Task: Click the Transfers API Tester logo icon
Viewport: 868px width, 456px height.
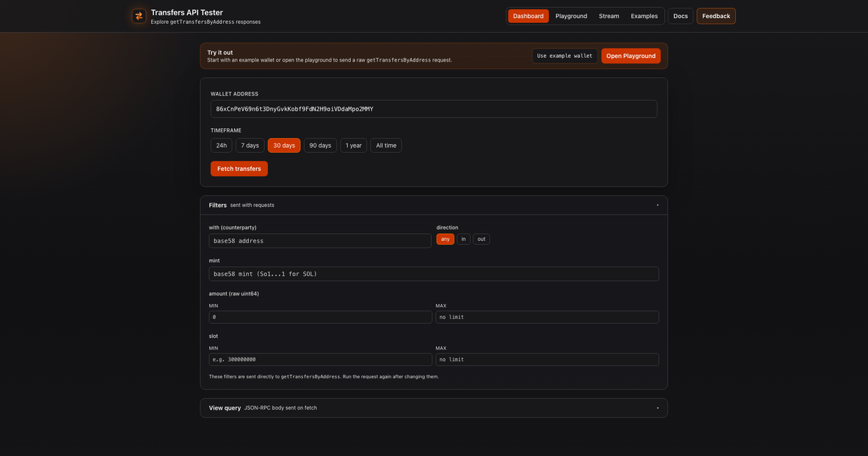Action: click(139, 16)
